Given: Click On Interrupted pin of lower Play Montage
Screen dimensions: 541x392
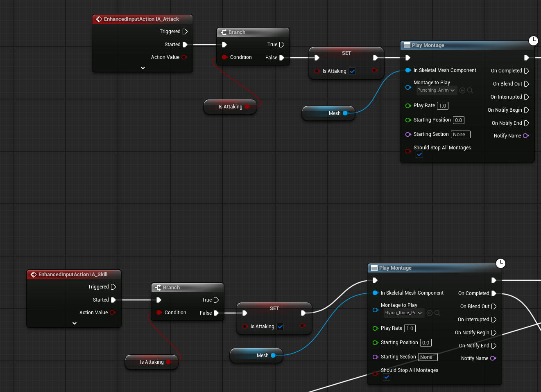Looking at the screenshot, I should (x=494, y=320).
